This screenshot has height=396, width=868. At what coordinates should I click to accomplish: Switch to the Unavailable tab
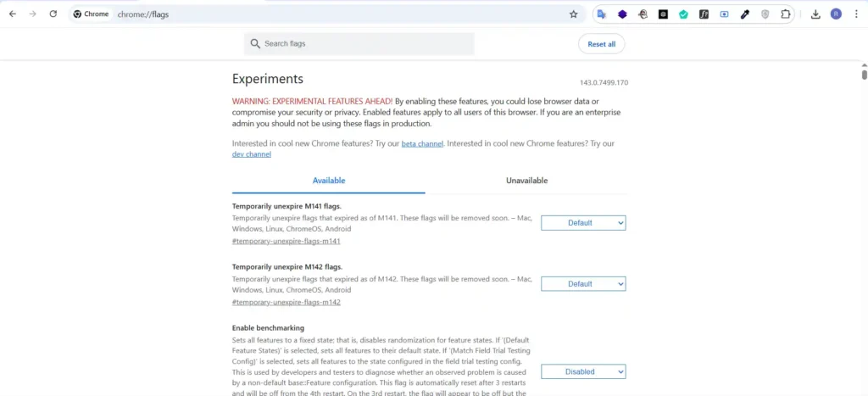click(526, 181)
